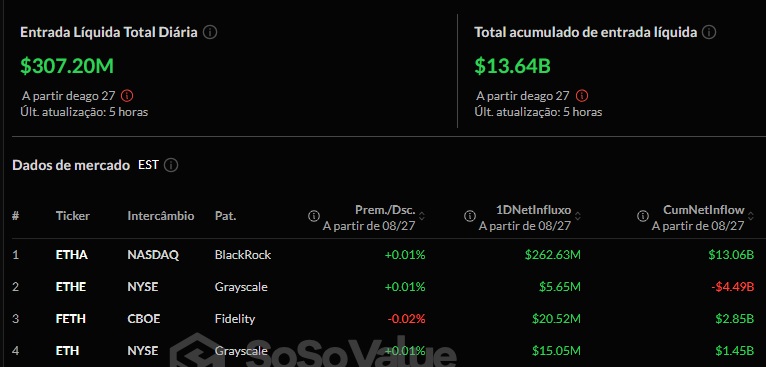Sort table by Prem./Dsc. arrows
766x367 pixels.
(x=422, y=216)
